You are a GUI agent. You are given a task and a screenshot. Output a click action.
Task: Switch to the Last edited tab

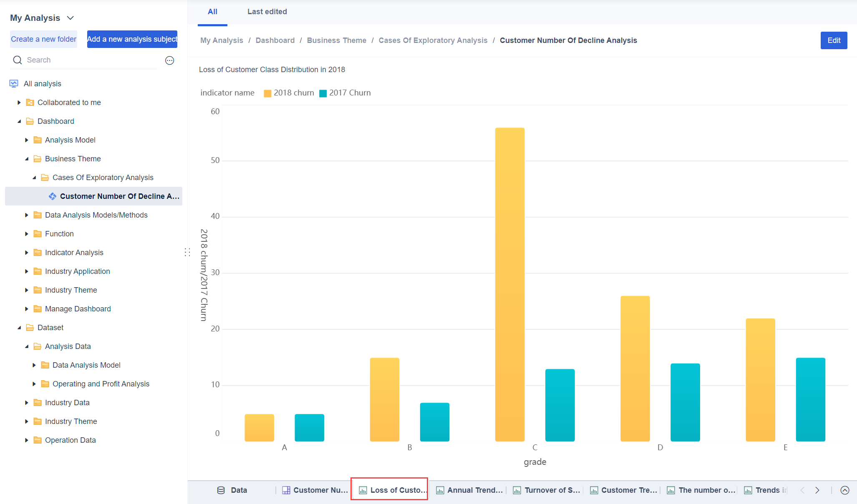click(267, 12)
